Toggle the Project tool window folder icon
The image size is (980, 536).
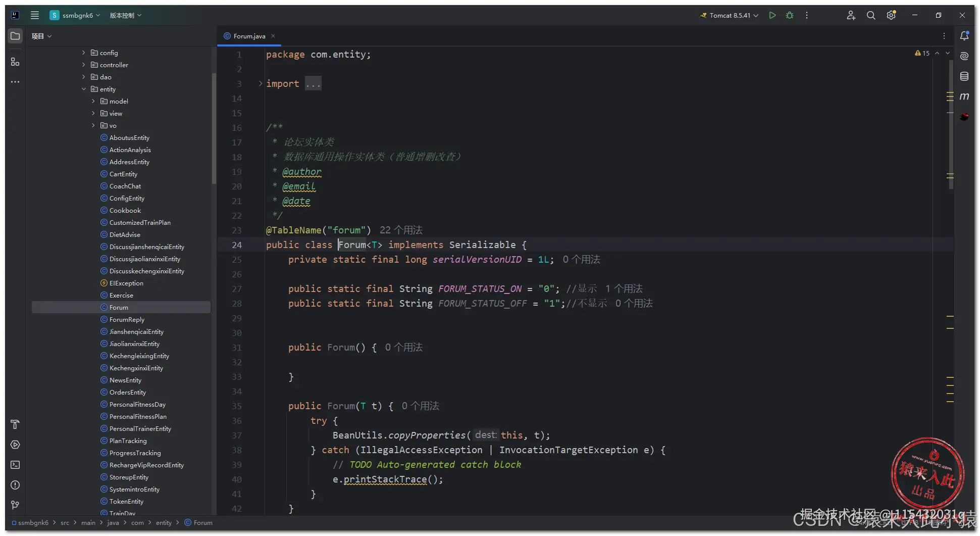(15, 36)
